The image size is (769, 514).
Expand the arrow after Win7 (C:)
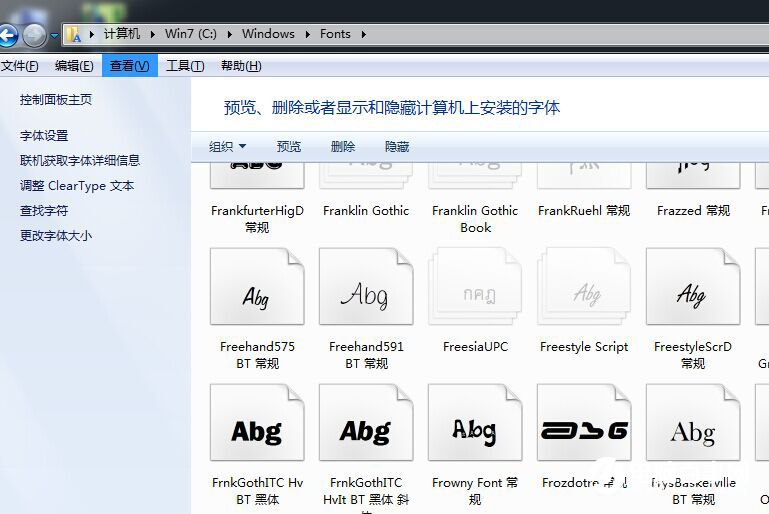pos(230,34)
